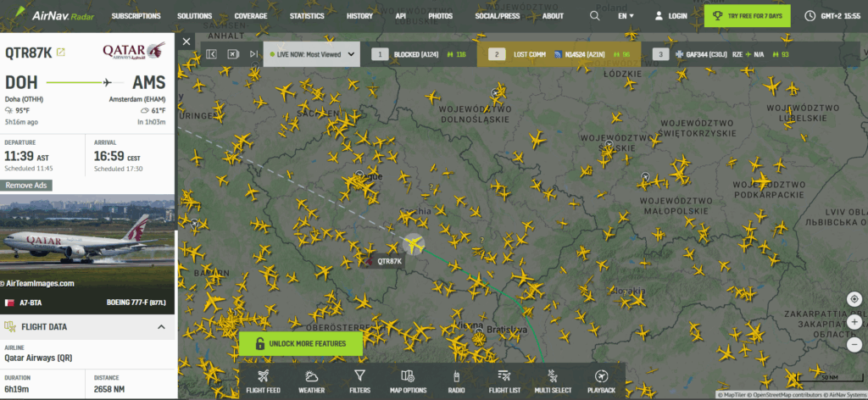The width and height of the screenshot is (868, 400).
Task: Click TRY FREE FOR 7 DAYS button
Action: (748, 16)
